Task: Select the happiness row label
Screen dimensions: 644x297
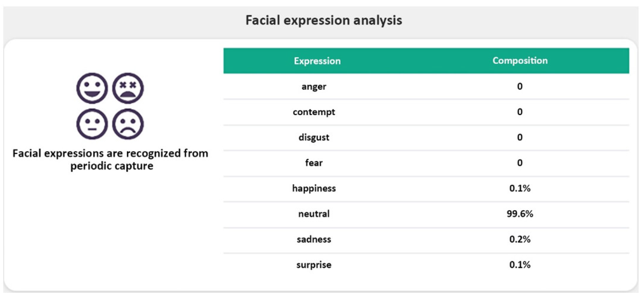Action: click(314, 188)
